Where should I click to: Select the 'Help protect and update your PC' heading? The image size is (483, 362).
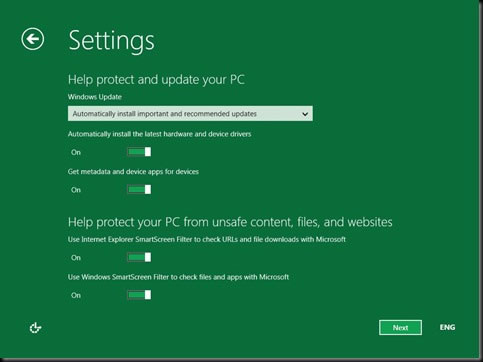coord(156,80)
